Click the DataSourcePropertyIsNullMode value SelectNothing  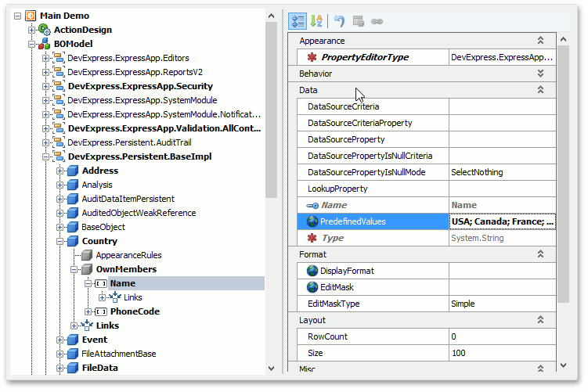click(502, 172)
